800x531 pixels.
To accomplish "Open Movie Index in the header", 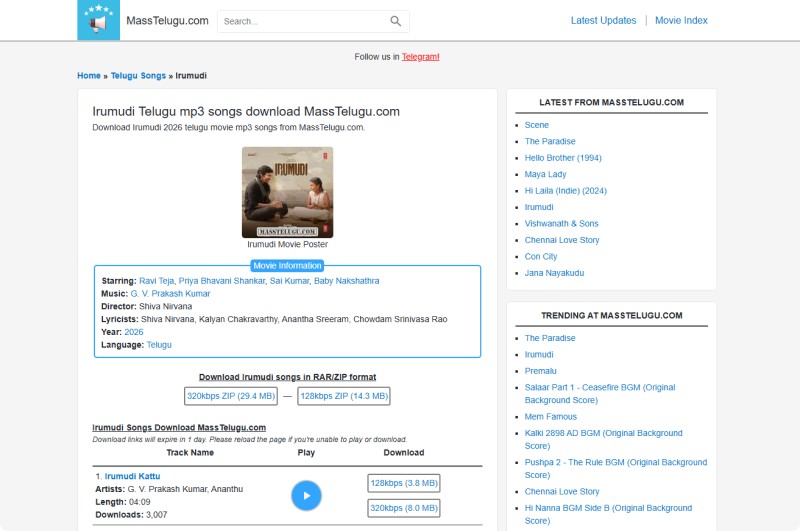I will click(681, 20).
